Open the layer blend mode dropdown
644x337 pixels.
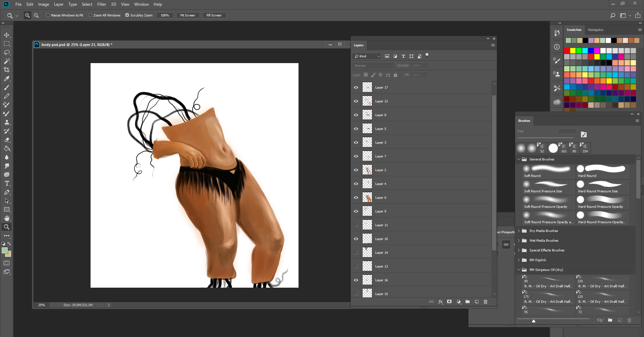(373, 65)
